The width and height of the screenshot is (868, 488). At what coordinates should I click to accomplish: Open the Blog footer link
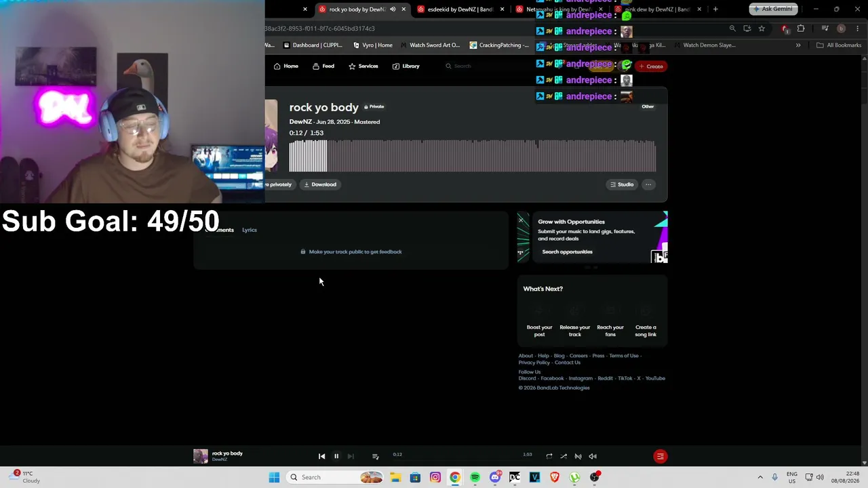tap(559, 356)
